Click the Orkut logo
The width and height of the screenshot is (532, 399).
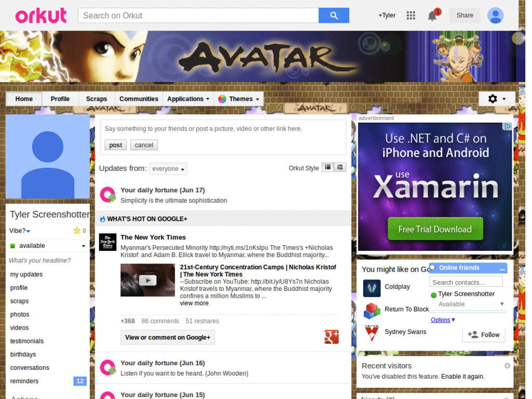click(x=41, y=15)
